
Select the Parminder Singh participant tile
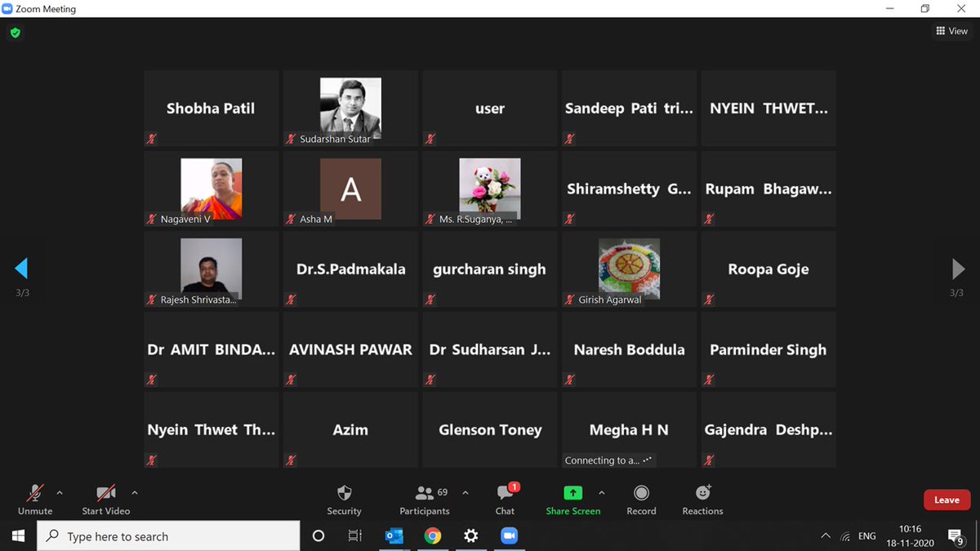click(768, 349)
